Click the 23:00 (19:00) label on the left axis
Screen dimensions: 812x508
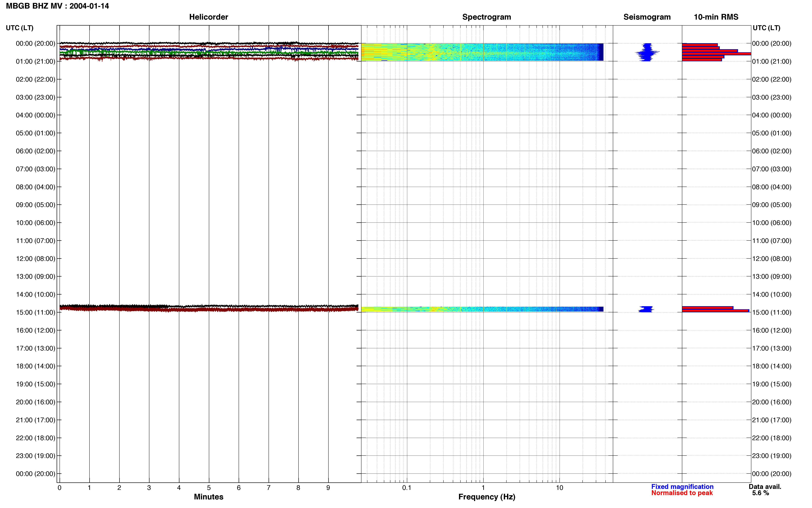(x=36, y=456)
